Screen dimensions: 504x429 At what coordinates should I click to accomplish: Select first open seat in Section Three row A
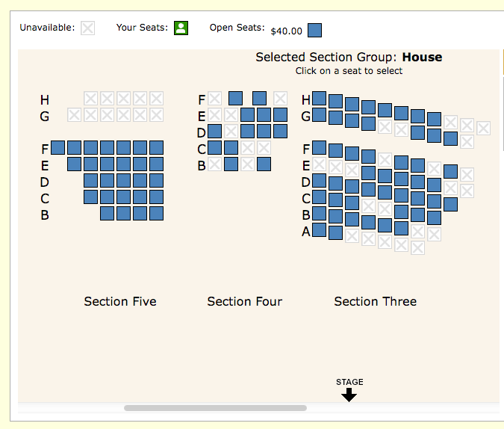click(319, 229)
